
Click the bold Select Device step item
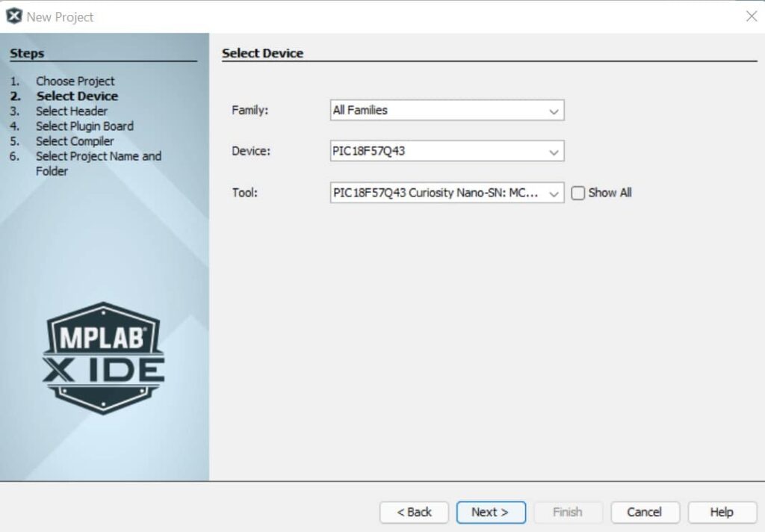tap(77, 96)
